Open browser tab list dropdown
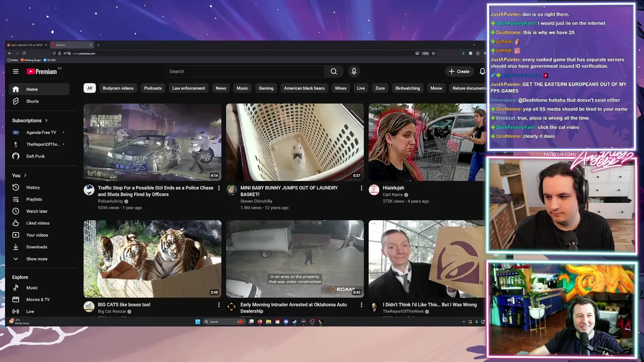 pos(473,45)
